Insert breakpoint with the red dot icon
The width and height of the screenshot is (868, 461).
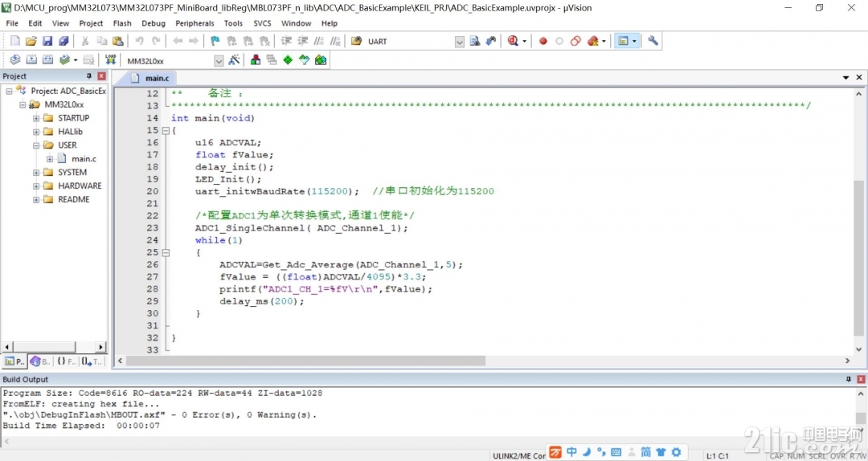(543, 41)
